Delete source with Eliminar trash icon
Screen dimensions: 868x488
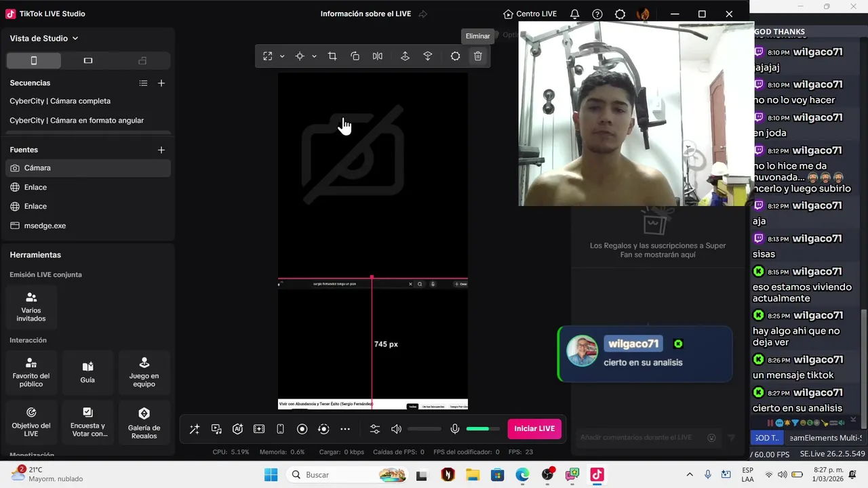(x=478, y=56)
